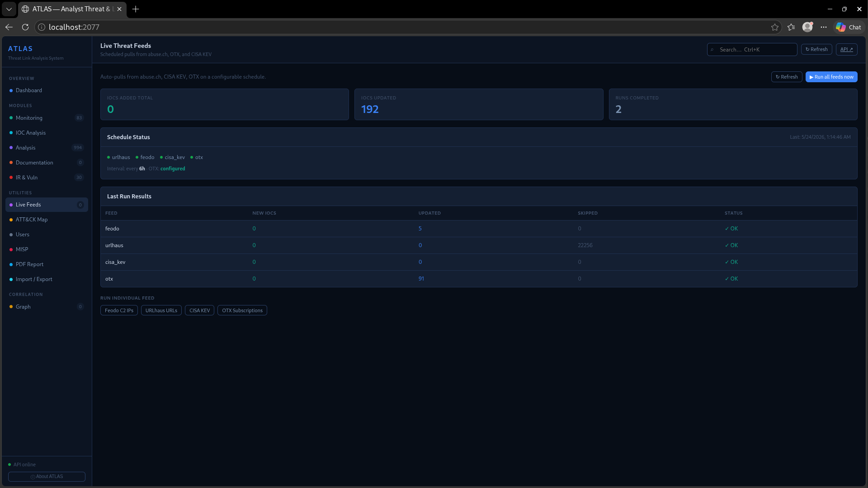Open the Users utility
868x488 pixels.
pos(47,235)
